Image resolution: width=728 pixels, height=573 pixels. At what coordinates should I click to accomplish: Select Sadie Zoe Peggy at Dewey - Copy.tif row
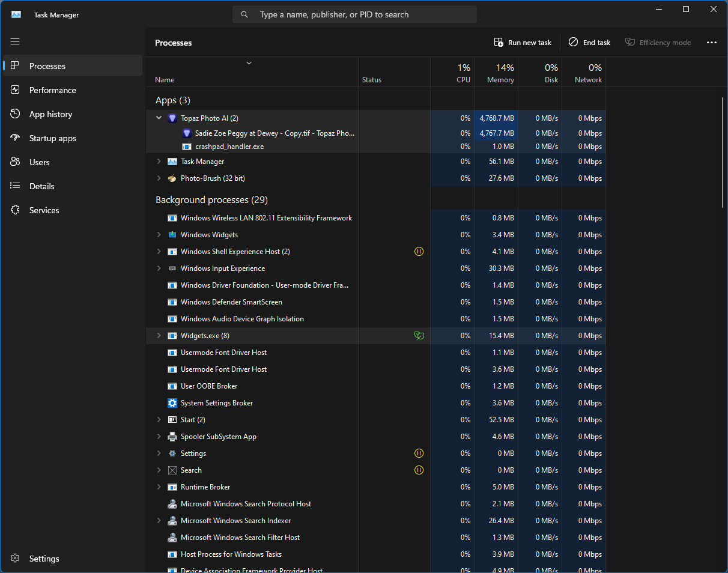pos(375,133)
